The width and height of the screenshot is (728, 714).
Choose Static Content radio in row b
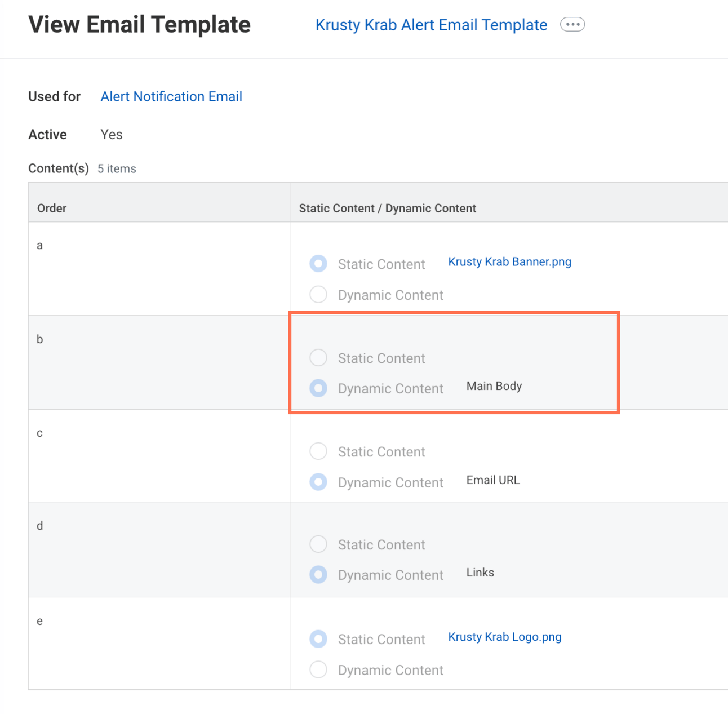tap(318, 358)
